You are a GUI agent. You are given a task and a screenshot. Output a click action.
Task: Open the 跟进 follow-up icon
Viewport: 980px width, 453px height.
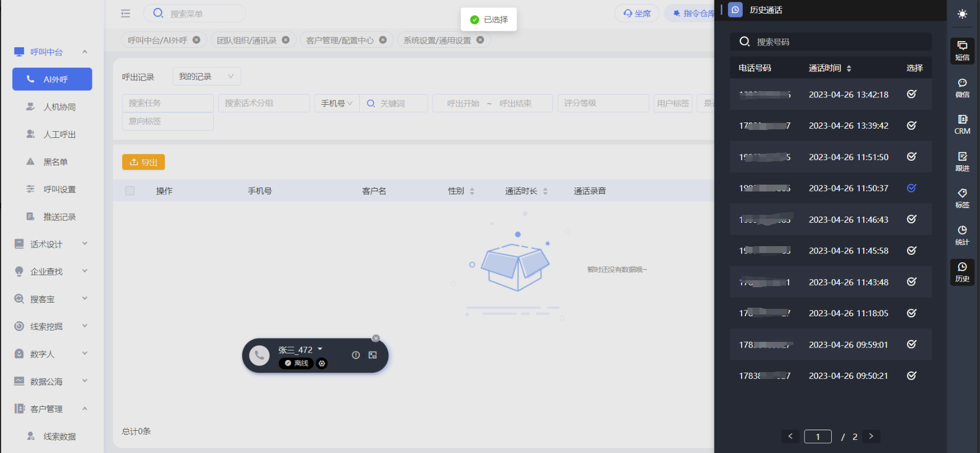962,161
